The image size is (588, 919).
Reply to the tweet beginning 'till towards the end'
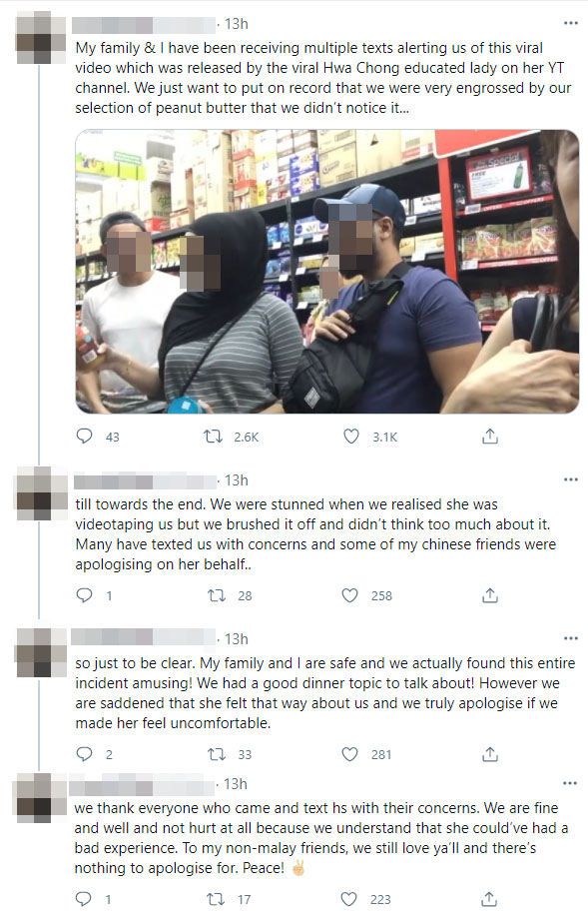tap(85, 595)
